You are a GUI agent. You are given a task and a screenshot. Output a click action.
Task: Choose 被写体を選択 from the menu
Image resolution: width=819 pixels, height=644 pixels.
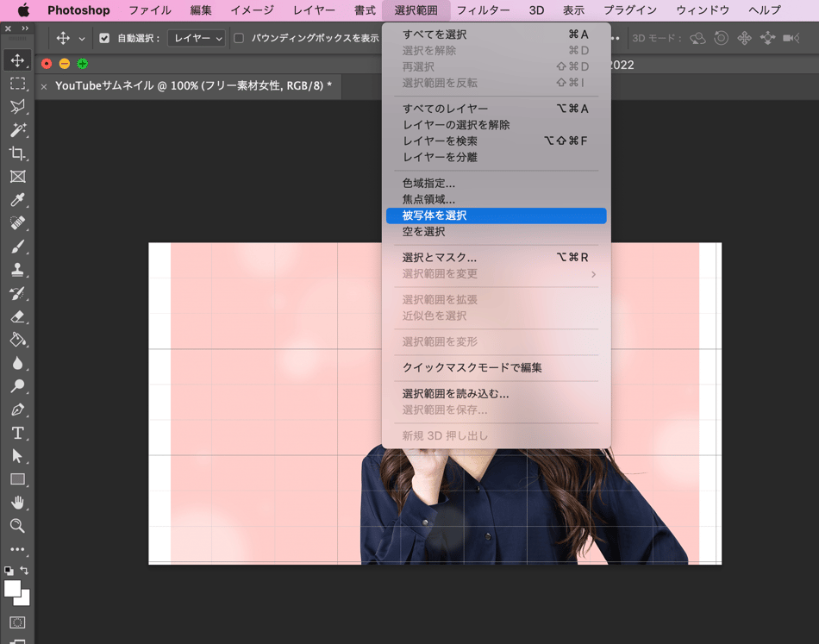[496, 216]
